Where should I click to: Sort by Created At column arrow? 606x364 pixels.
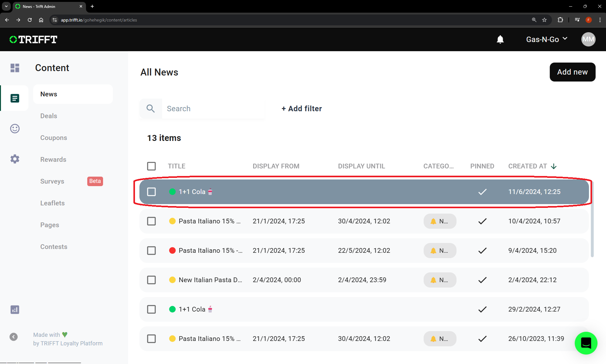click(x=554, y=167)
